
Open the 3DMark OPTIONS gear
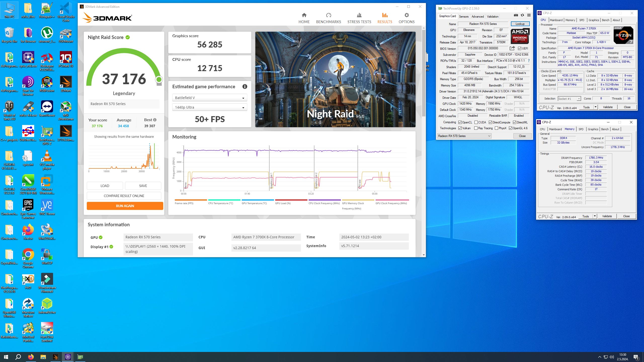pyautogui.click(x=406, y=18)
